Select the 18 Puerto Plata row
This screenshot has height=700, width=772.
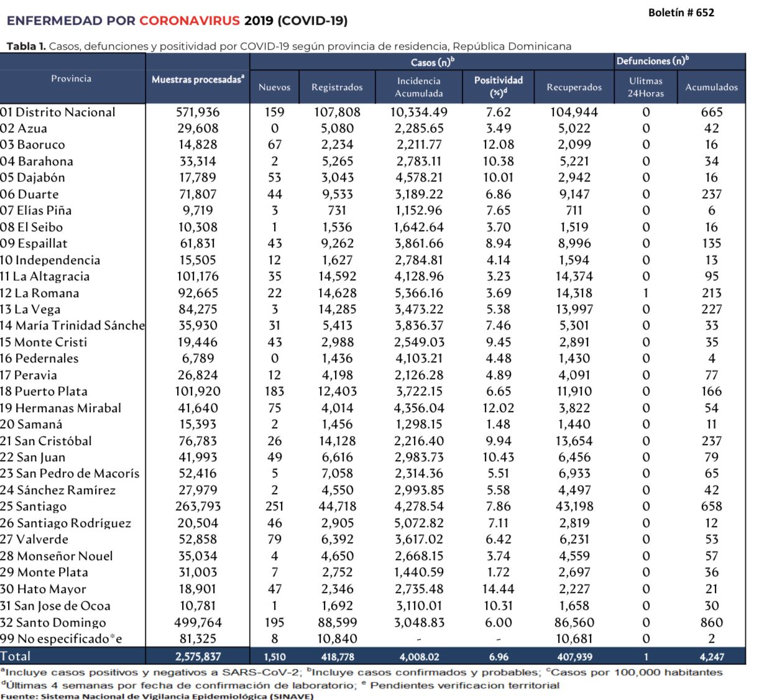[x=372, y=392]
